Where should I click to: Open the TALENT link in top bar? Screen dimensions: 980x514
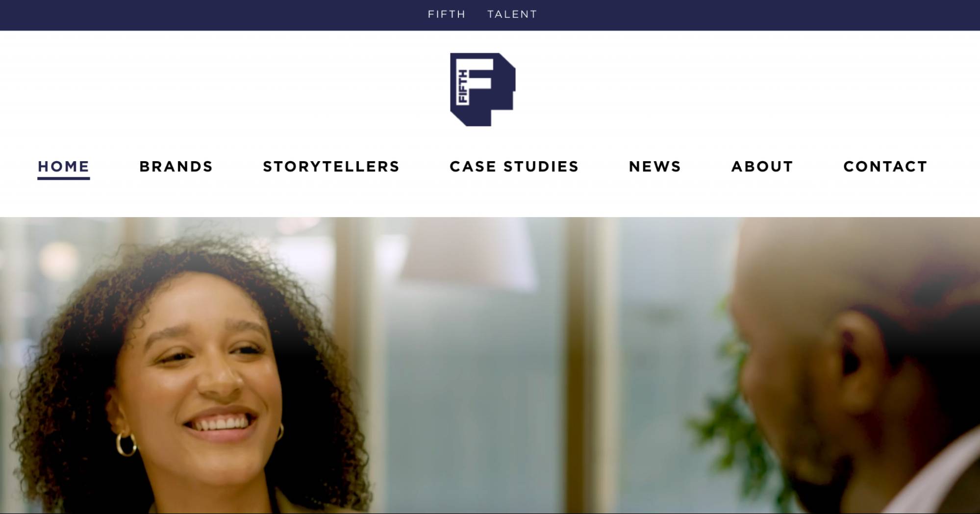coord(512,14)
